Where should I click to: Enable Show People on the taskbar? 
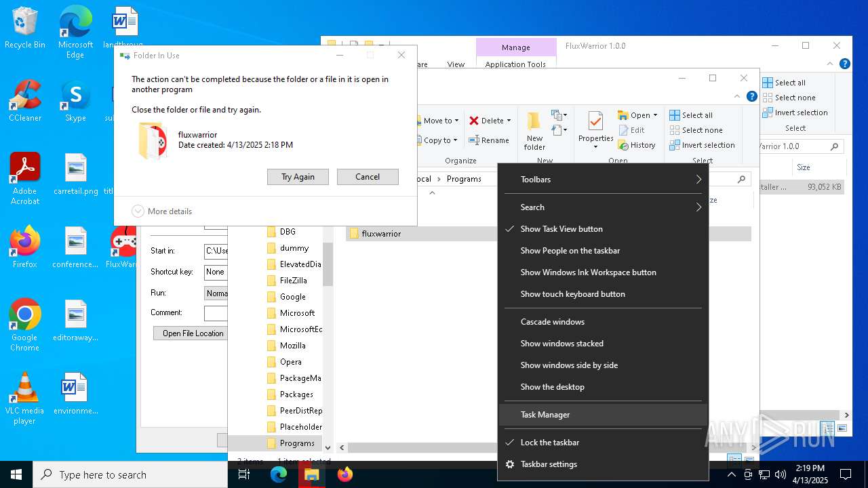[603, 251]
